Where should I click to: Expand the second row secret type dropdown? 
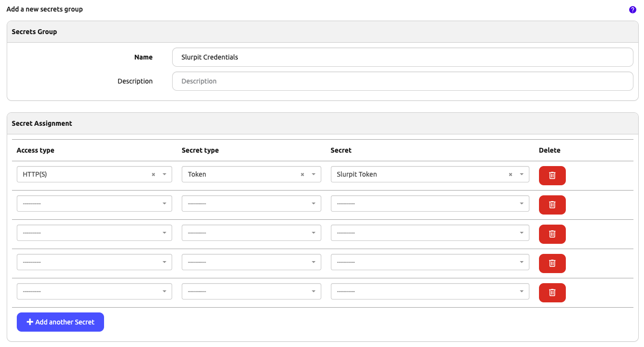251,203
